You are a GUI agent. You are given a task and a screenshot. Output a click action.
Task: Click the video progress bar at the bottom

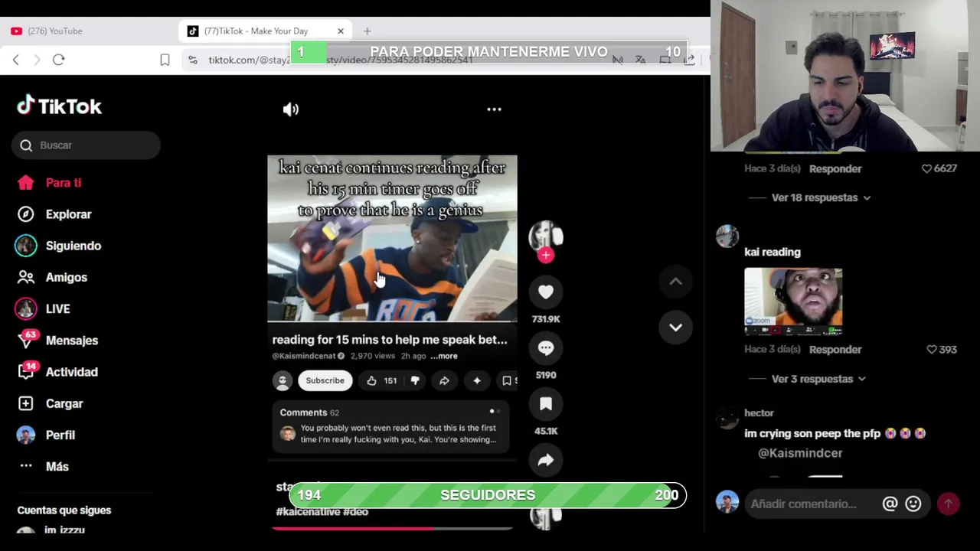[392, 528]
